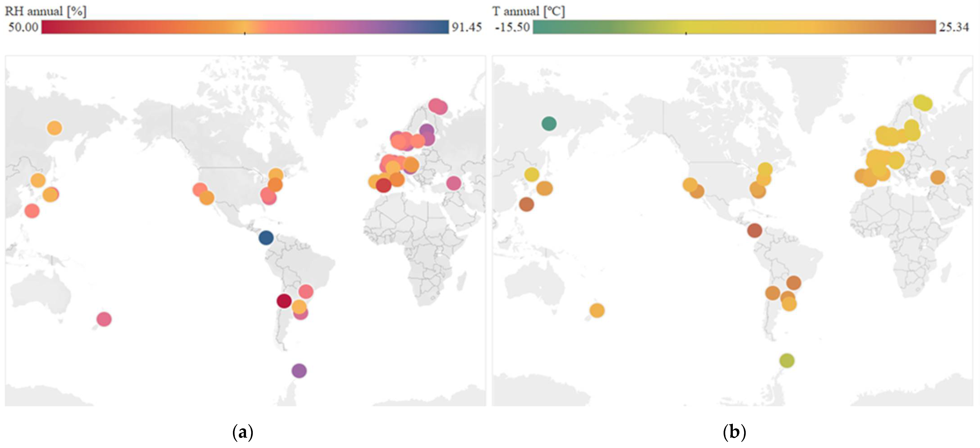Click the brown dot in southern China, temperature map
The image size is (980, 448).
coord(527,204)
